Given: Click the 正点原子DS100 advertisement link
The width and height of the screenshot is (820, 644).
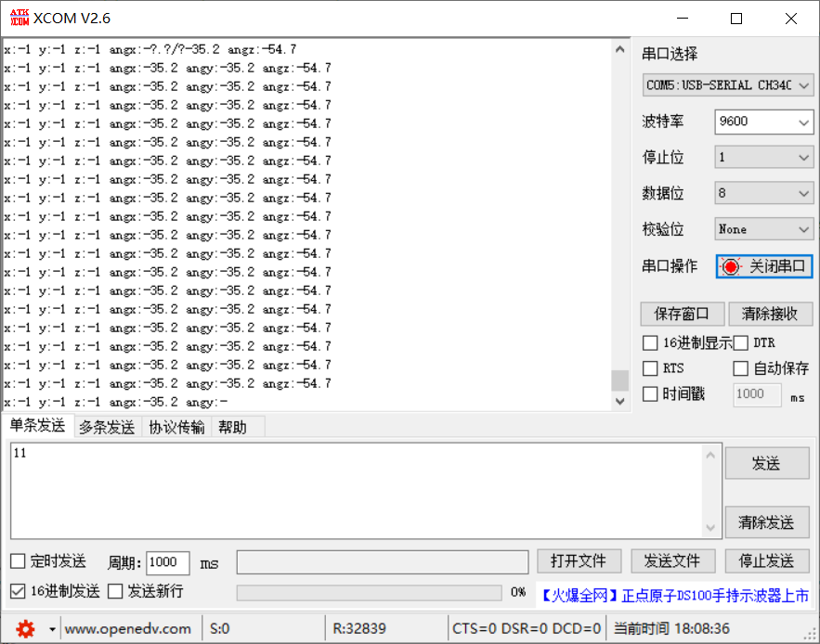Looking at the screenshot, I should tap(674, 596).
